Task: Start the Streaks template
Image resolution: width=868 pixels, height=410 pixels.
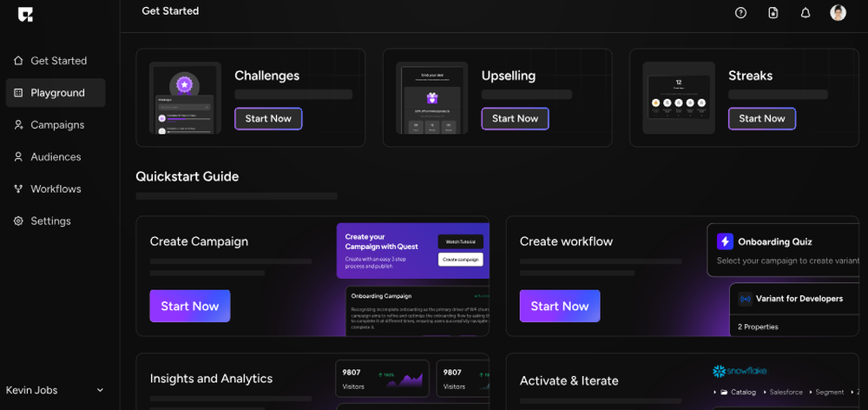Action: pos(762,118)
